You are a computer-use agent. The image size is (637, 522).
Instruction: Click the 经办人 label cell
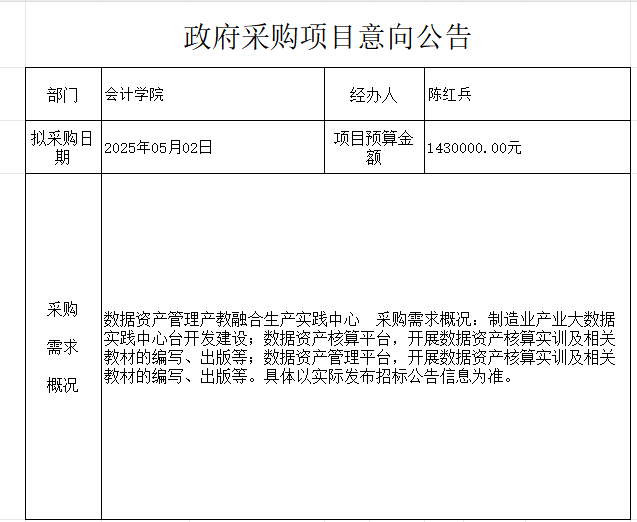pyautogui.click(x=375, y=94)
